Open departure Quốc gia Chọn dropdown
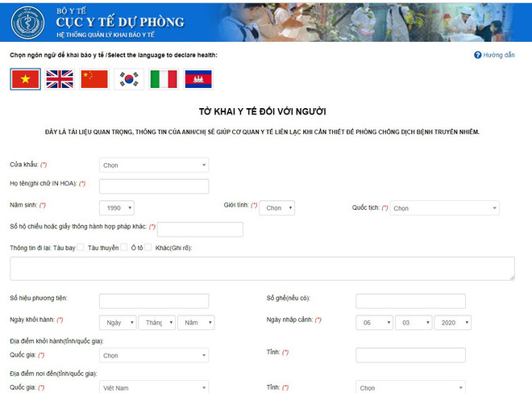The height and width of the screenshot is (393, 532). click(x=154, y=355)
